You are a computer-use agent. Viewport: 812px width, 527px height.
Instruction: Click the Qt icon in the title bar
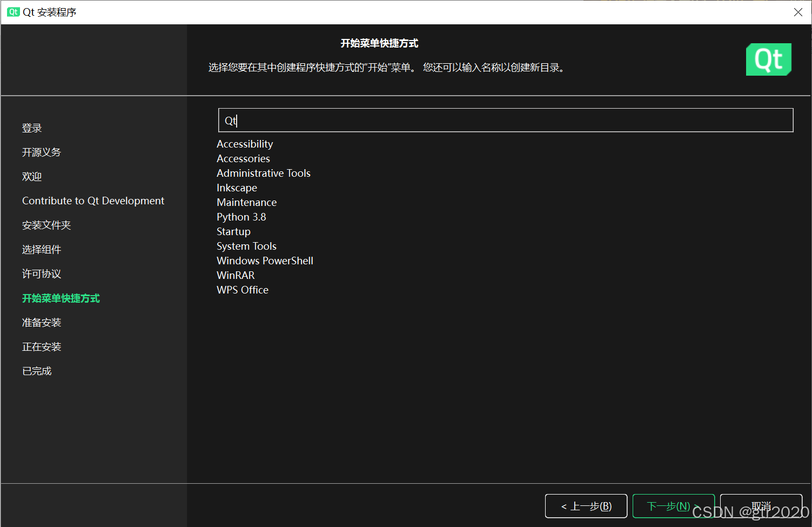[x=14, y=12]
